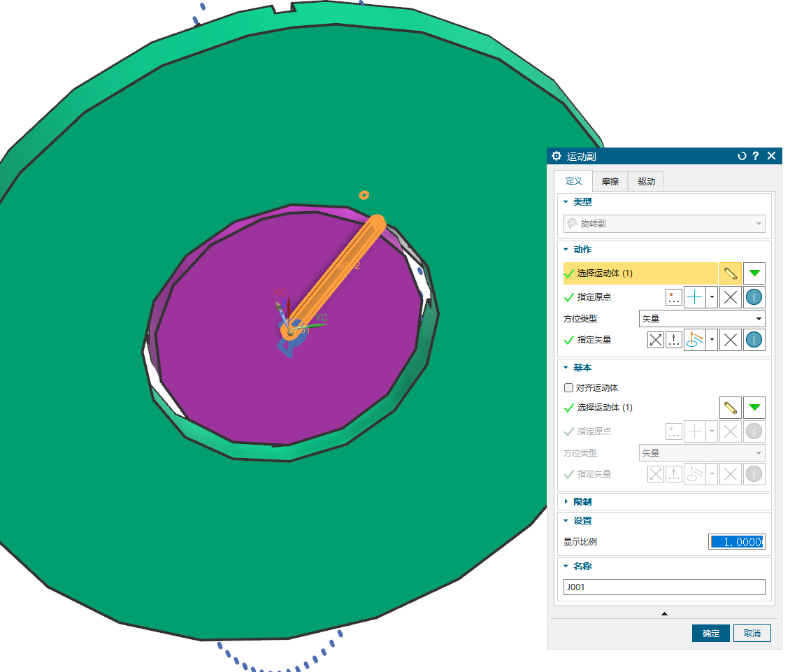The width and height of the screenshot is (797, 672).
Task: Open dialog help question mark icon
Action: click(756, 156)
